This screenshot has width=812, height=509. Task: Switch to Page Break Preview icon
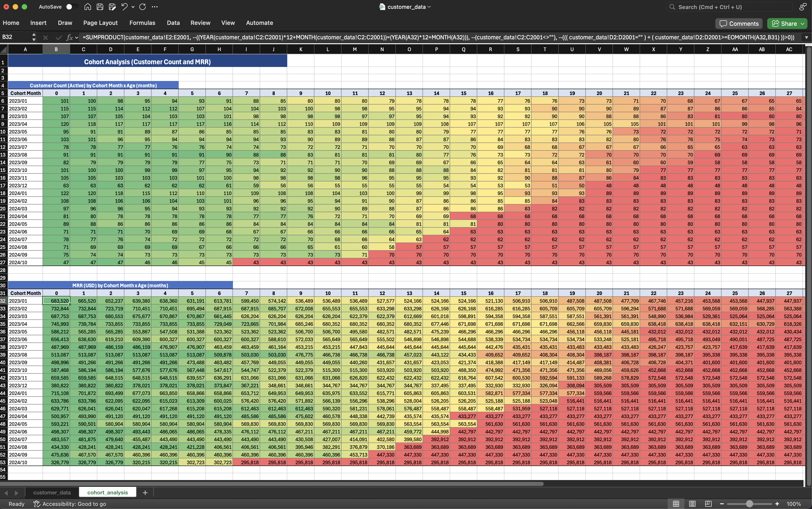(708, 504)
